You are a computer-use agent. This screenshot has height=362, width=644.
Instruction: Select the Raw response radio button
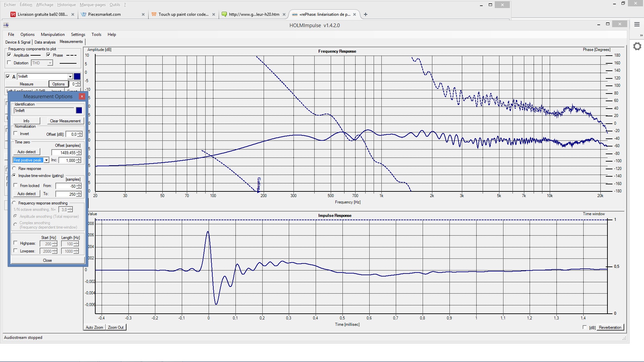(14, 168)
